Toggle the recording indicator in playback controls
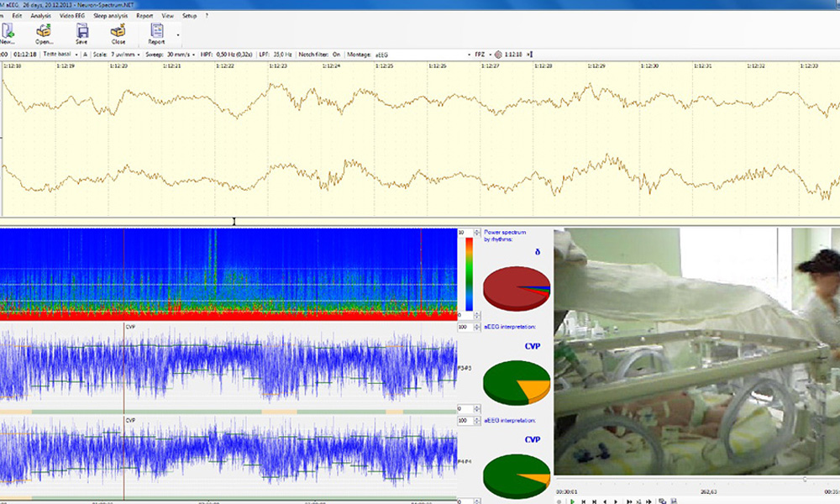 point(559,501)
